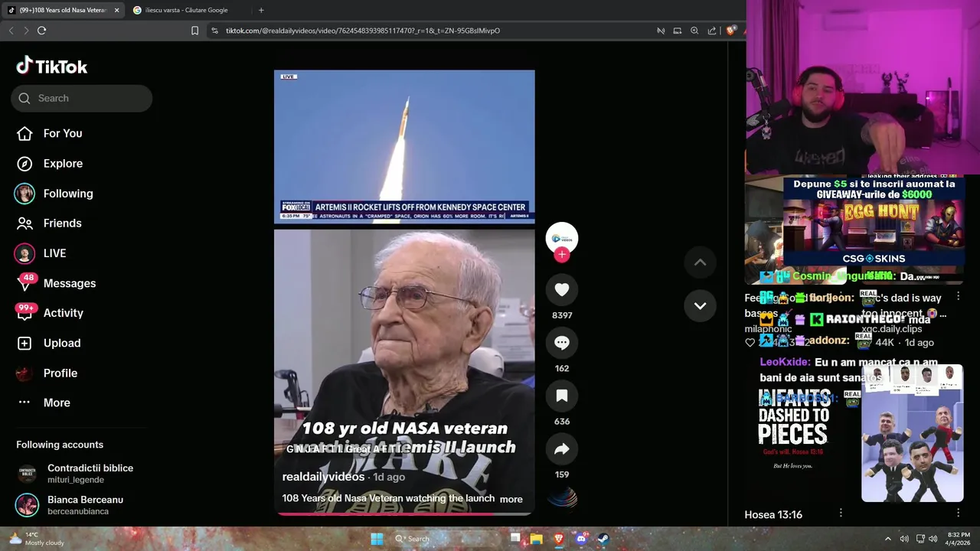
Task: Open comments on the video
Action: tap(562, 343)
